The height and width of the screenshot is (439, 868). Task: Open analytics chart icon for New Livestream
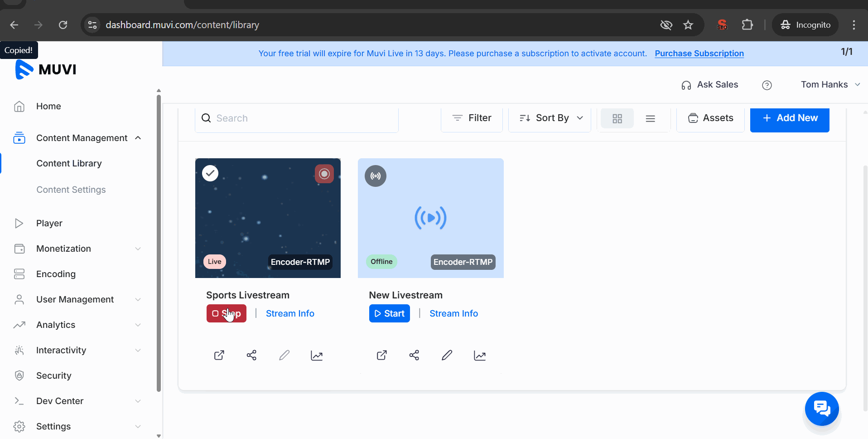point(480,355)
